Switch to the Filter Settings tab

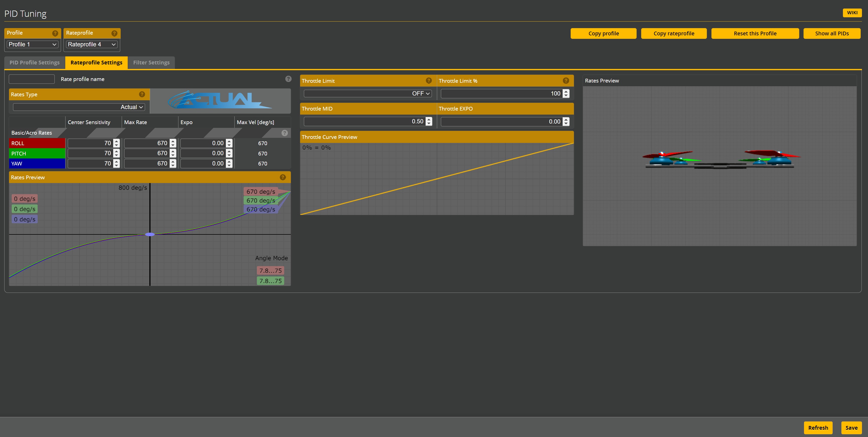[x=151, y=62]
